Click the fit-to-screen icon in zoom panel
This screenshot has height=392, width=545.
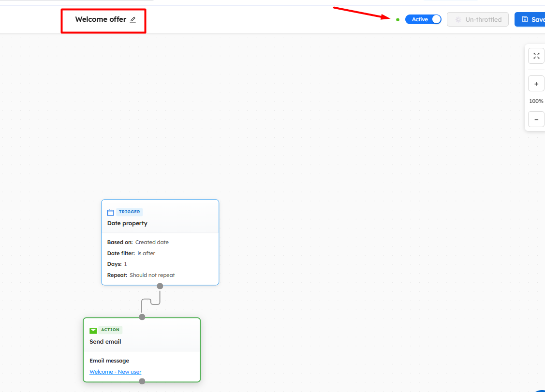(x=536, y=56)
